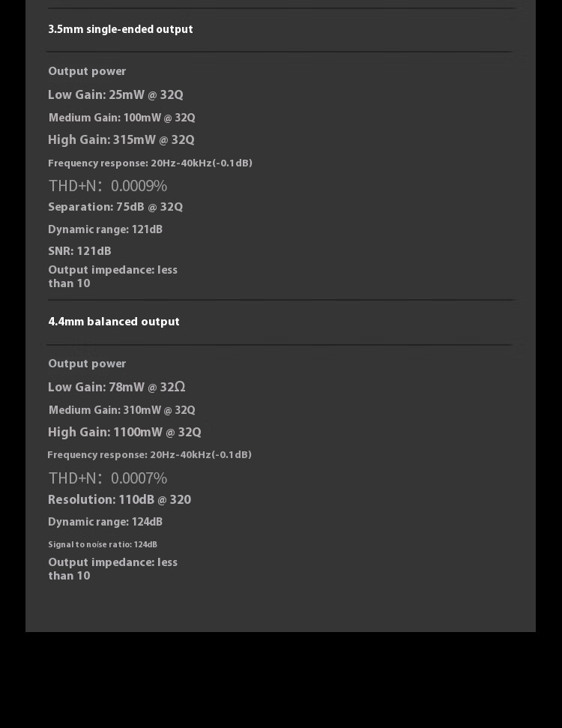
Task: Click the Dynamic range 121dB line
Action: (x=105, y=229)
